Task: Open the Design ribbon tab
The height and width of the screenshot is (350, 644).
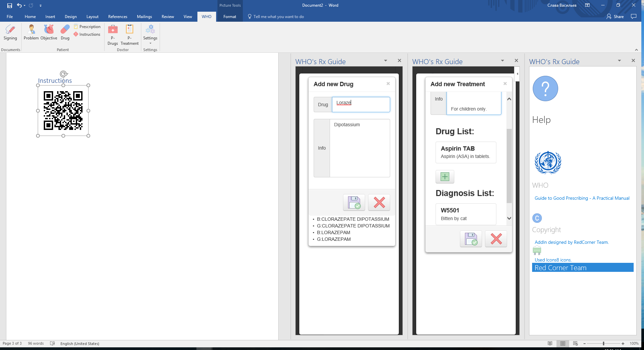Action: (x=70, y=17)
